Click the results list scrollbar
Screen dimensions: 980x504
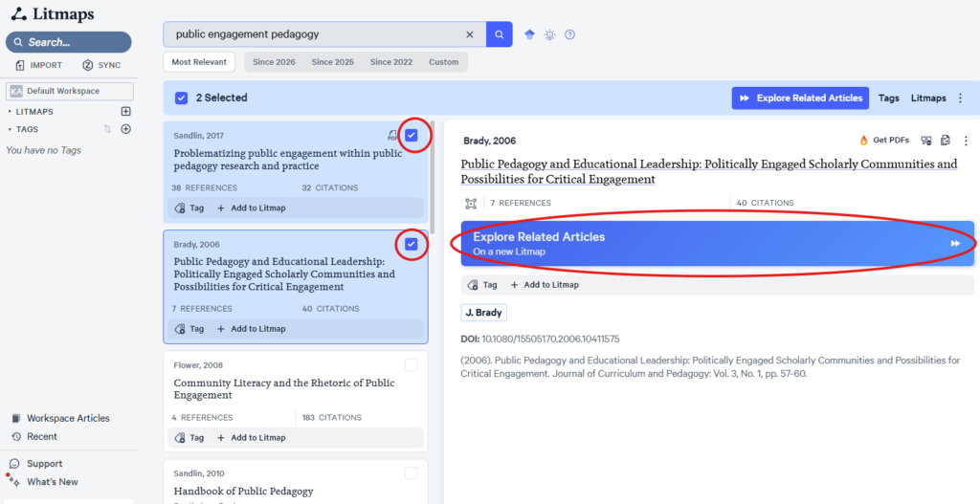click(433, 178)
